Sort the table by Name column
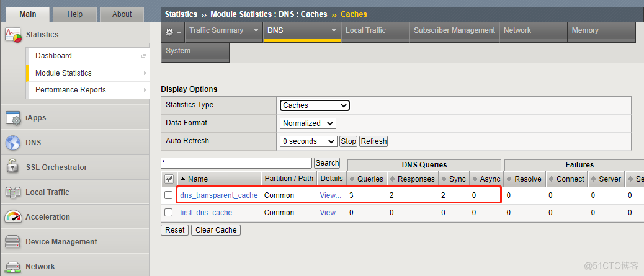 (x=197, y=179)
